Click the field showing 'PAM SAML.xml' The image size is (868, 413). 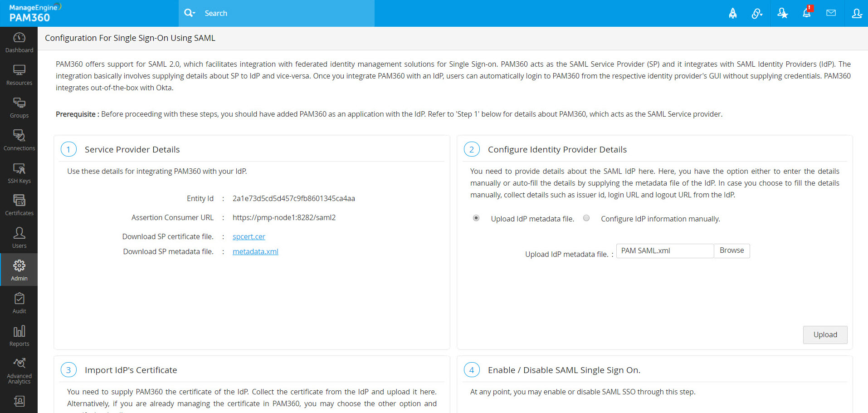tap(665, 251)
